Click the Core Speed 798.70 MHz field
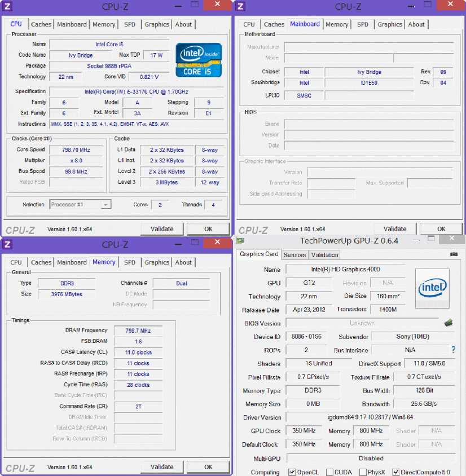Viewport: 466px width, 476px height. point(76,150)
